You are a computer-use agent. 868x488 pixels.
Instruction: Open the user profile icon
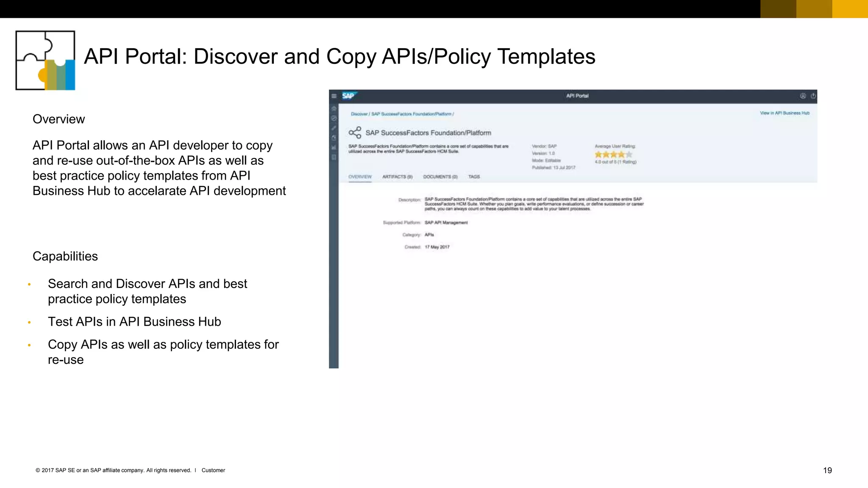coord(803,96)
